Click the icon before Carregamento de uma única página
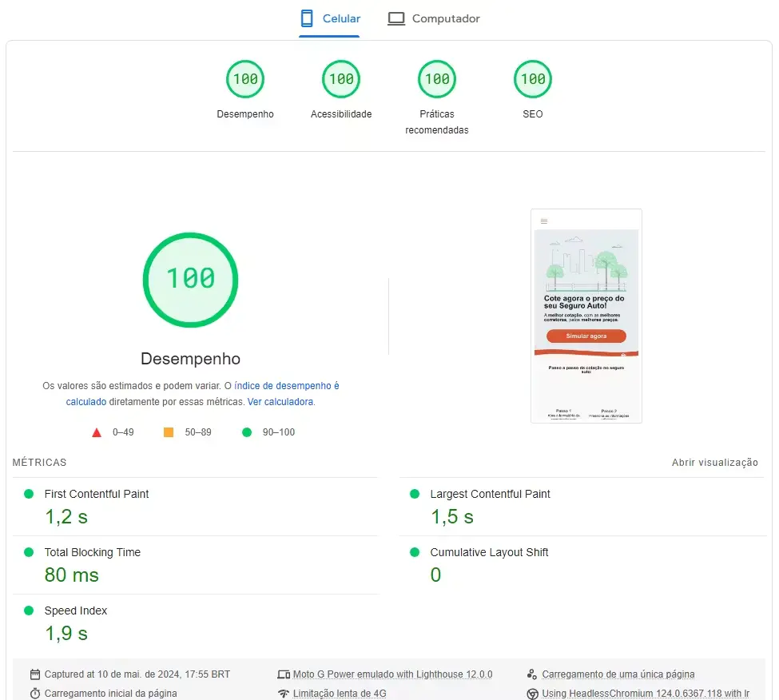Viewport: 779px width, 700px height. [533, 674]
